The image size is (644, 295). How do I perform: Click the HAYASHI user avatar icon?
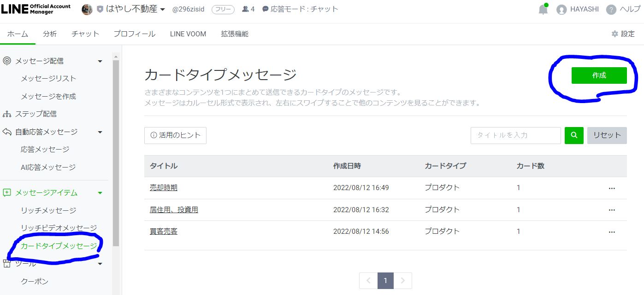click(x=561, y=10)
